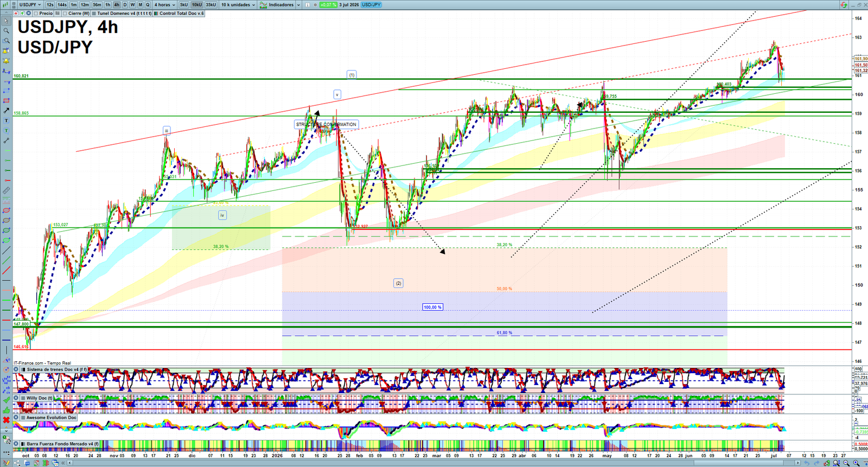
Task: Select the arrow pointer tool
Action: tap(6, 21)
